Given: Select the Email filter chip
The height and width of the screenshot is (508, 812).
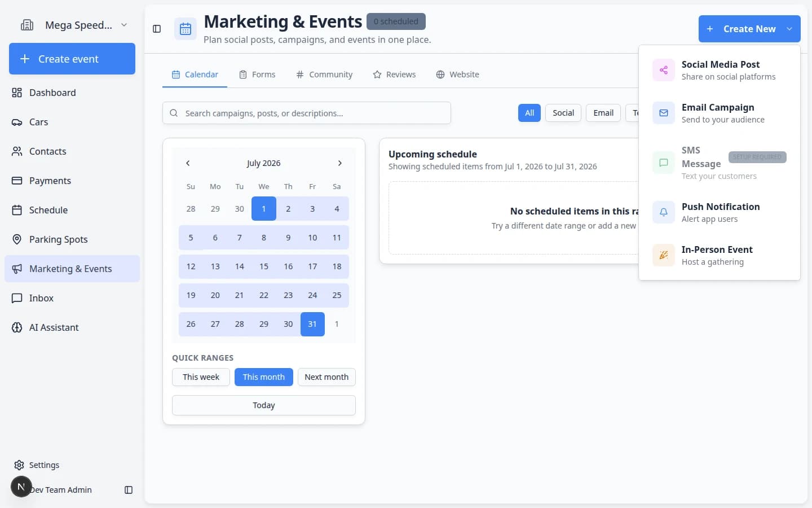Looking at the screenshot, I should pos(603,113).
